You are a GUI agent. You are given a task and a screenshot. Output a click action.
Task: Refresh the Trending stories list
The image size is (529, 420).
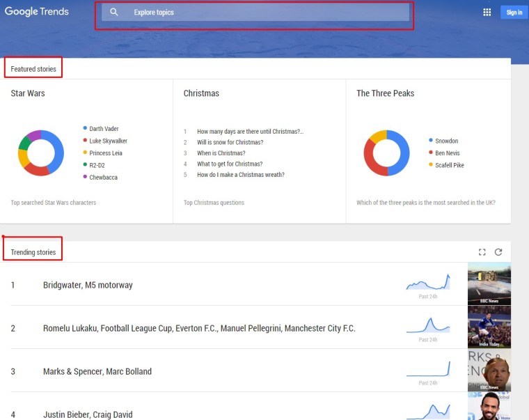point(498,252)
